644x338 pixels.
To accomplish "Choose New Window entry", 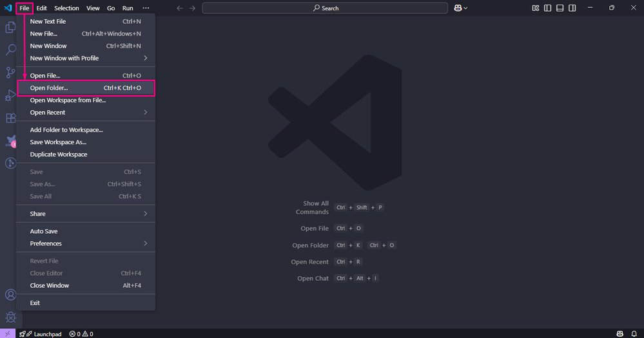I will (86, 46).
